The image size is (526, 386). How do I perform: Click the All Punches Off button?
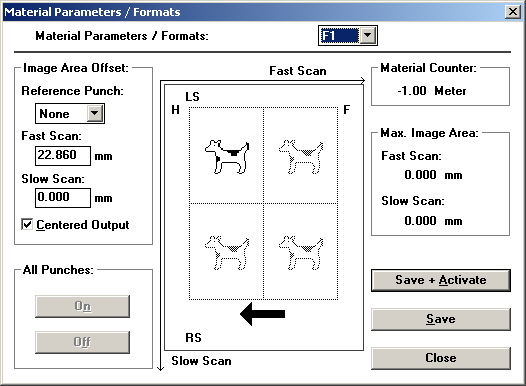[x=83, y=342]
